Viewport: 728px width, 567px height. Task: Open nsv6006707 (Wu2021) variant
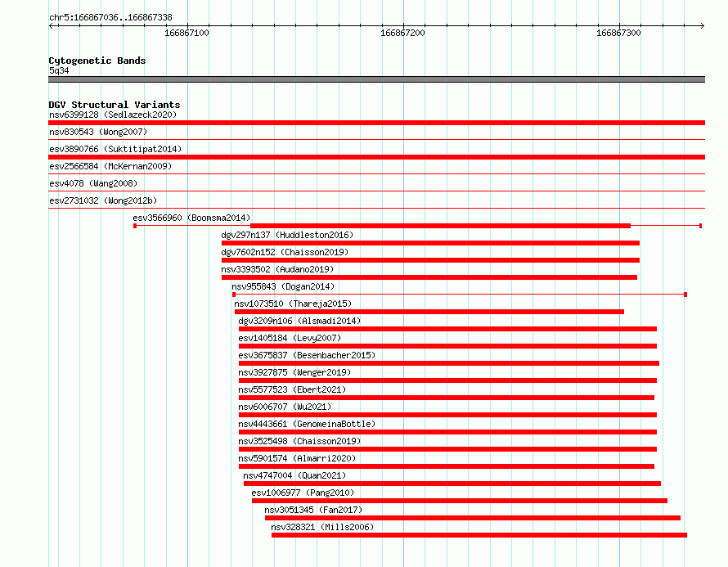tap(285, 407)
